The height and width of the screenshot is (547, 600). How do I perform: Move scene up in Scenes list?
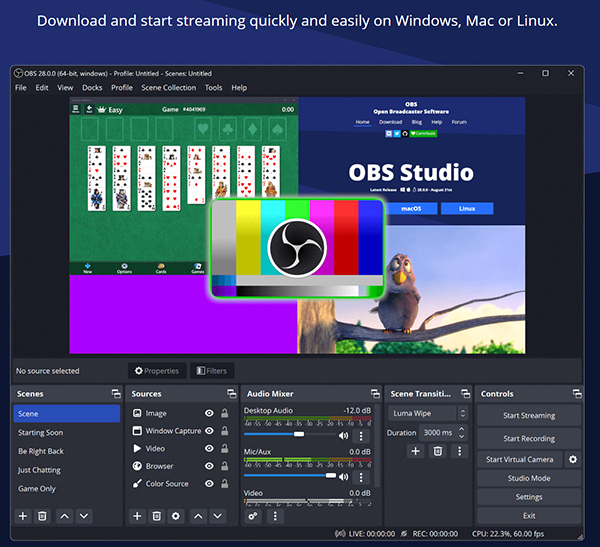tap(65, 516)
